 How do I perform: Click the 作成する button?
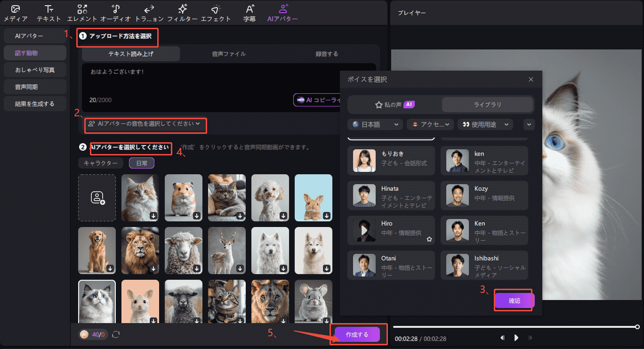click(x=358, y=334)
